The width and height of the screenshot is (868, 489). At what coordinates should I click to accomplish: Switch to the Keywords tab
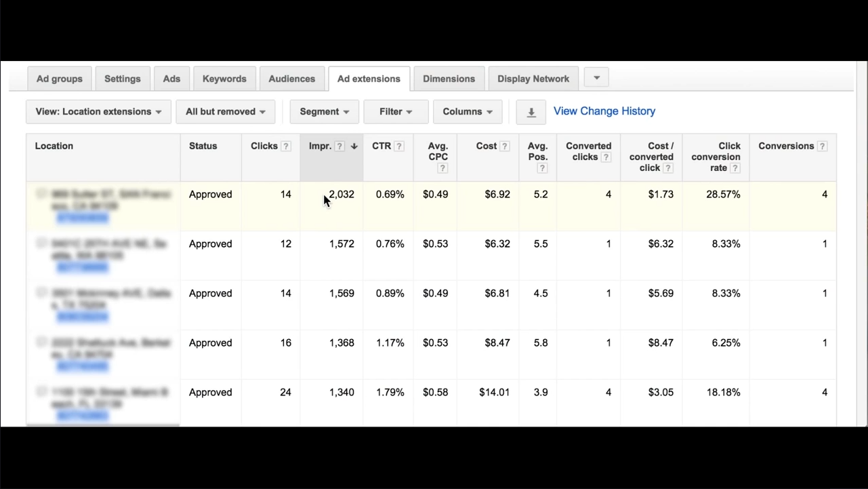pyautogui.click(x=224, y=79)
